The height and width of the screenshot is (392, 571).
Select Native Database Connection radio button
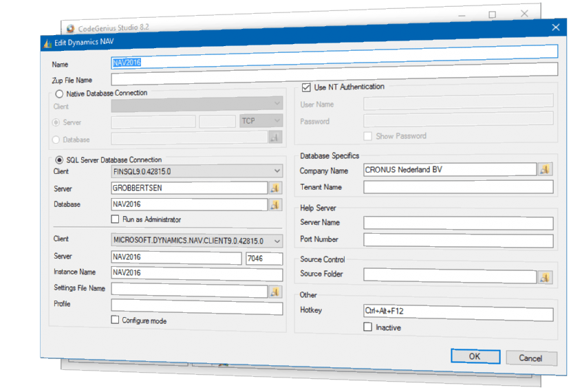tap(59, 94)
